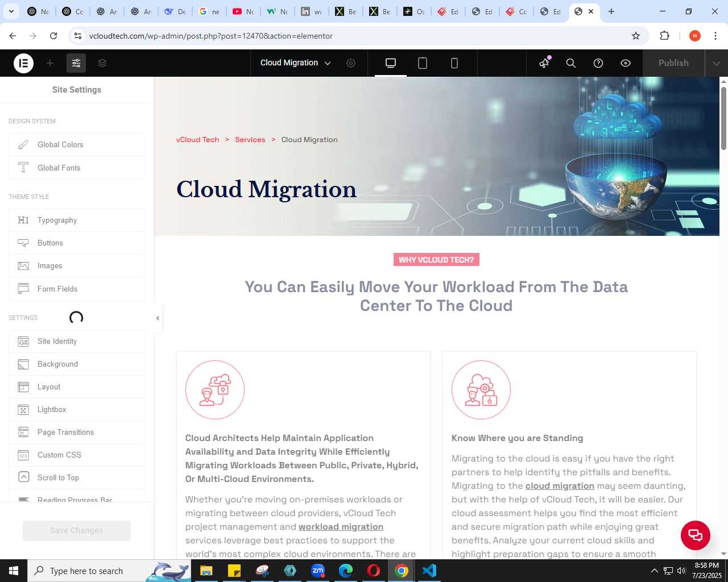Viewport: 728px width, 582px height.
Task: Switch to the LinkedIn tab
Action: (x=312, y=11)
